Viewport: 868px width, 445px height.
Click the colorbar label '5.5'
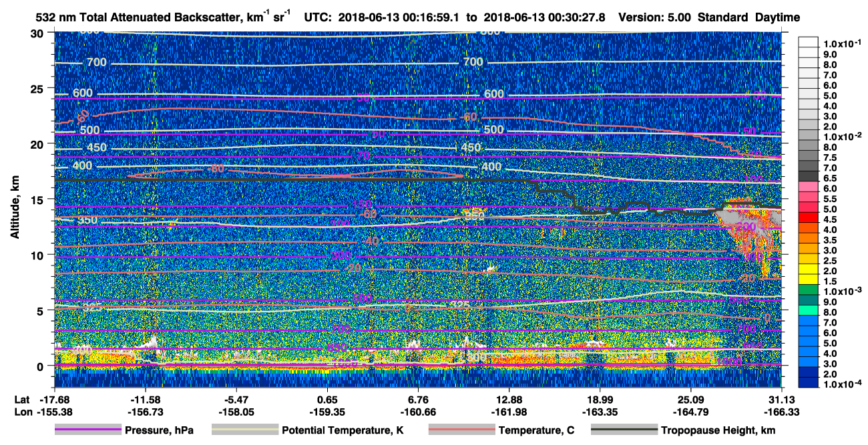point(830,199)
